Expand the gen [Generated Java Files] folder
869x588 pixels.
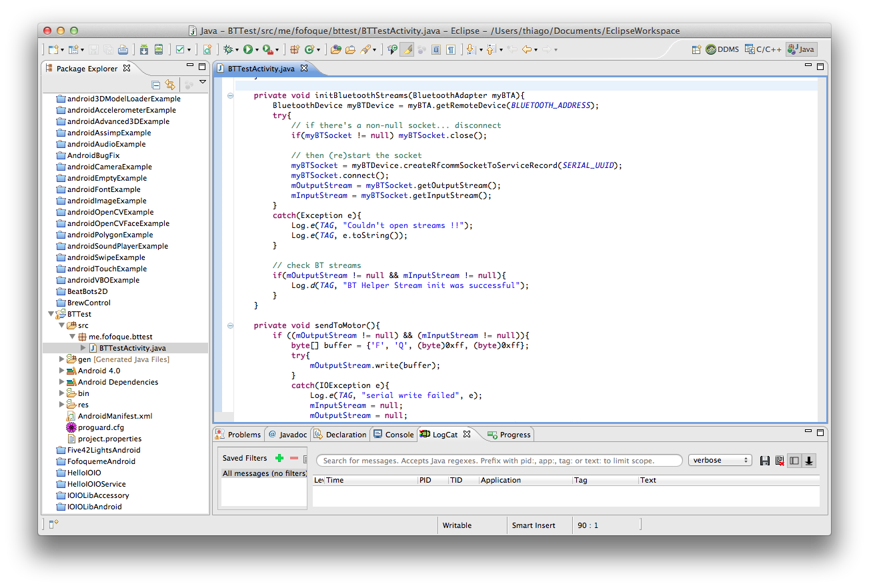[62, 359]
